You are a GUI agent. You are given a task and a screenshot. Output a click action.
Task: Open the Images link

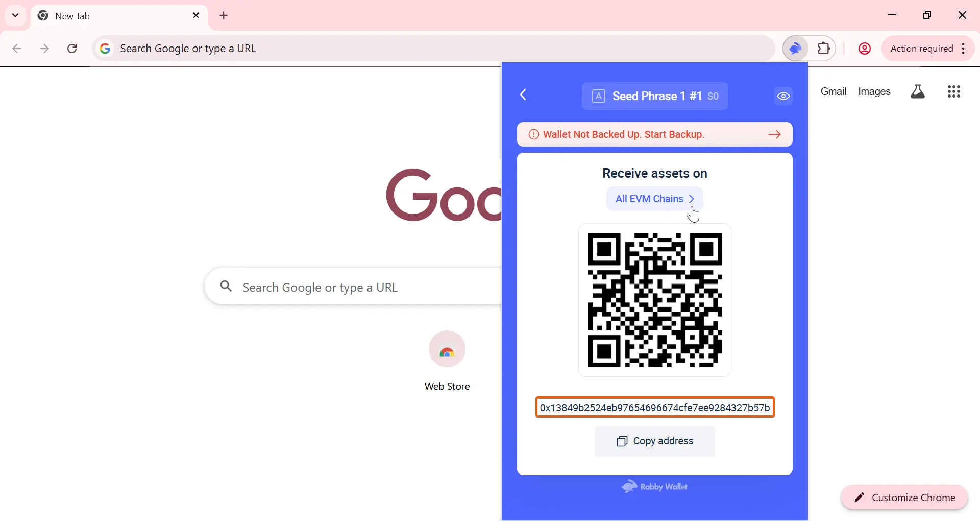[874, 92]
